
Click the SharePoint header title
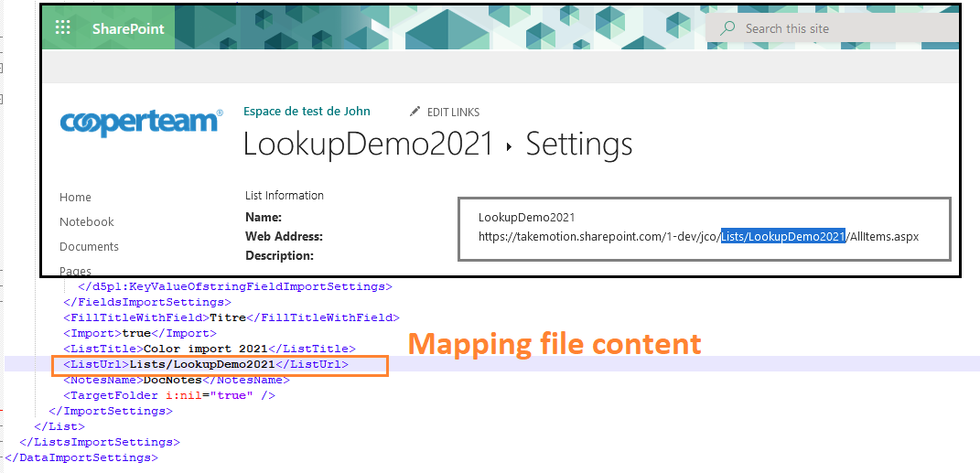point(128,28)
